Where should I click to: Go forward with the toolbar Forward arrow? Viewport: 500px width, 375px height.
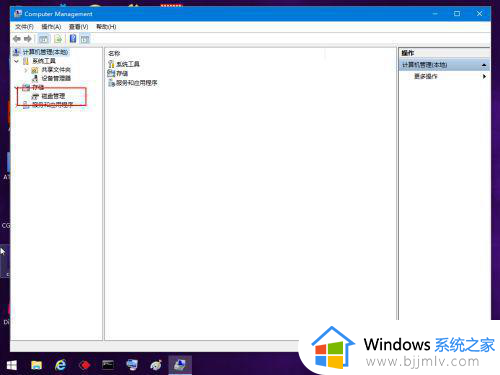click(28, 39)
